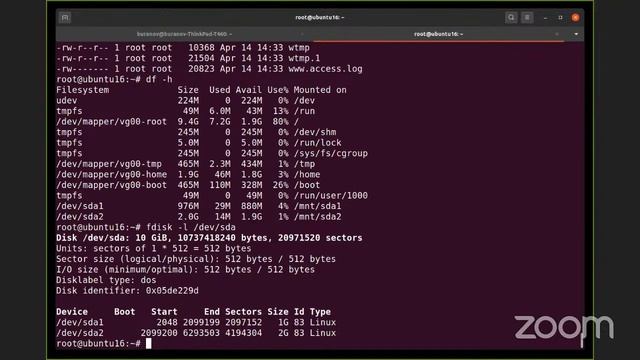This screenshot has height=360, width=640.
Task: Click the 'Filesystem' column header
Action: [82, 90]
